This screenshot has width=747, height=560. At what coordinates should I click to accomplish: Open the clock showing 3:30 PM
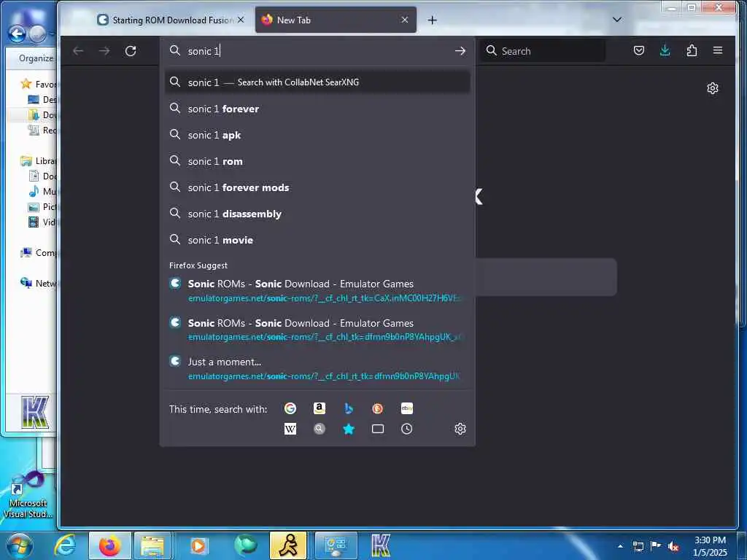click(710, 546)
